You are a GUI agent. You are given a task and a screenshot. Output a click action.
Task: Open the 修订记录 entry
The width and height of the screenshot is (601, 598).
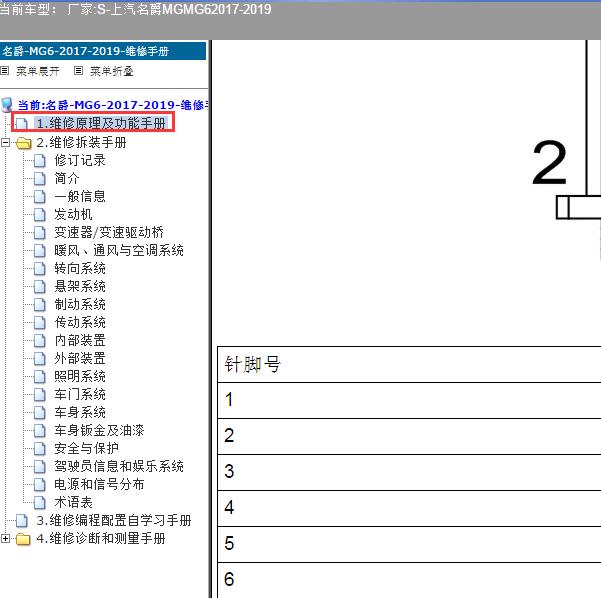[x=80, y=160]
